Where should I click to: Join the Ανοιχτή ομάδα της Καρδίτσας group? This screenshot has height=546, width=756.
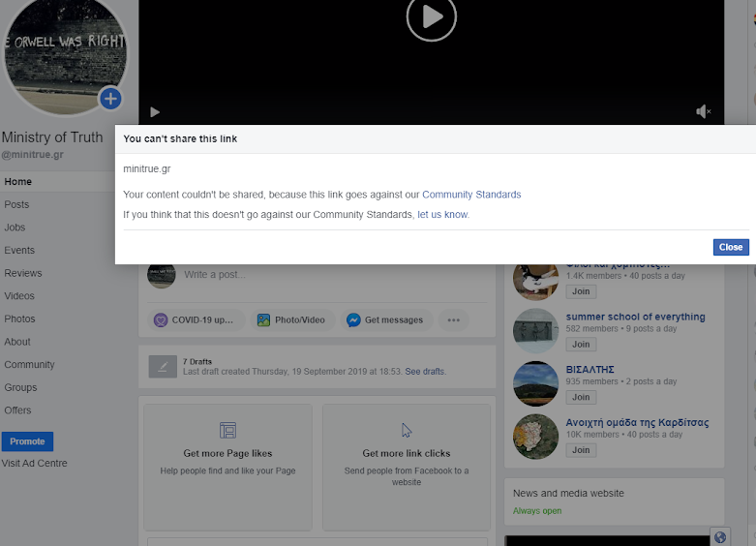click(581, 450)
